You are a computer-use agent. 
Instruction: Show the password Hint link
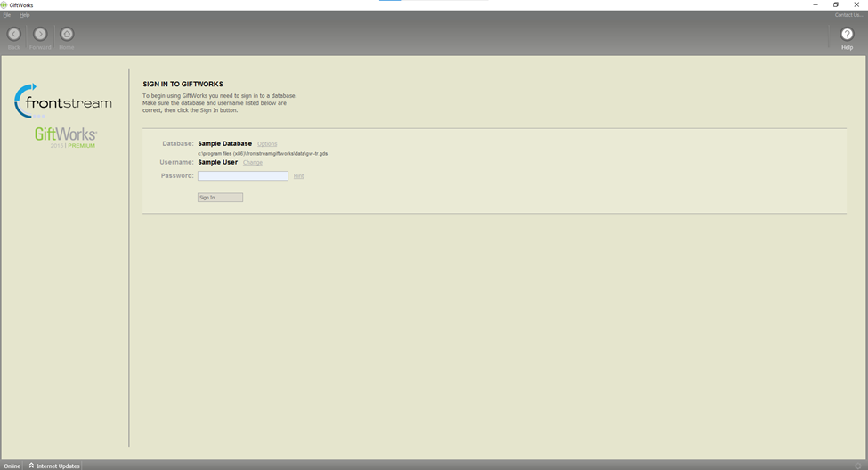(x=298, y=176)
